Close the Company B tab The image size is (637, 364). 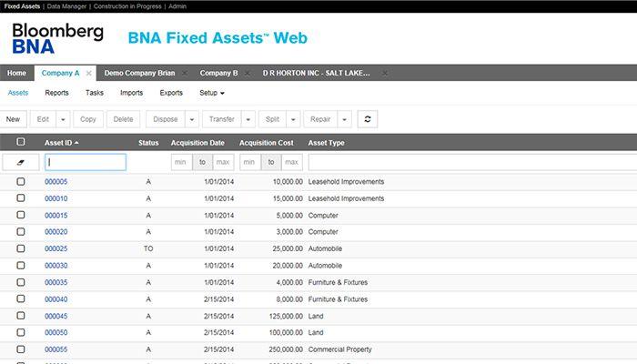tap(247, 73)
